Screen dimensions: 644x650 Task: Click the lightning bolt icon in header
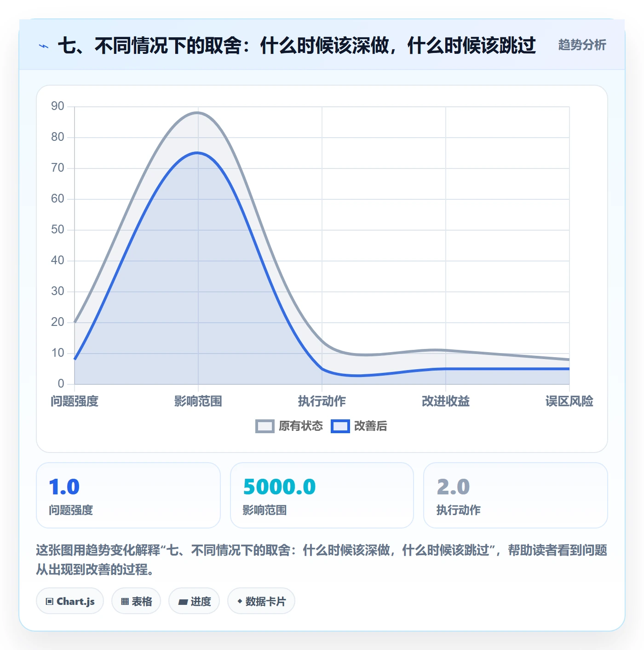tap(44, 46)
